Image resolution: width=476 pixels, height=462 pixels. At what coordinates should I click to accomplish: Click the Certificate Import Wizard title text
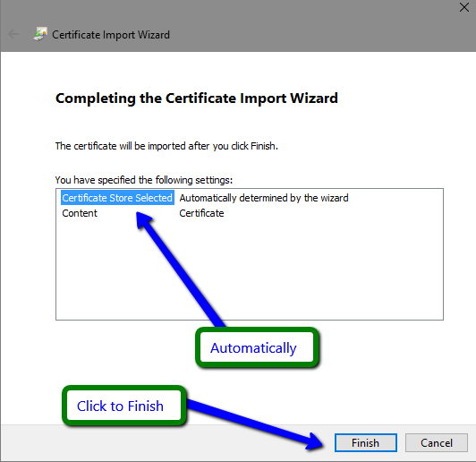click(111, 35)
